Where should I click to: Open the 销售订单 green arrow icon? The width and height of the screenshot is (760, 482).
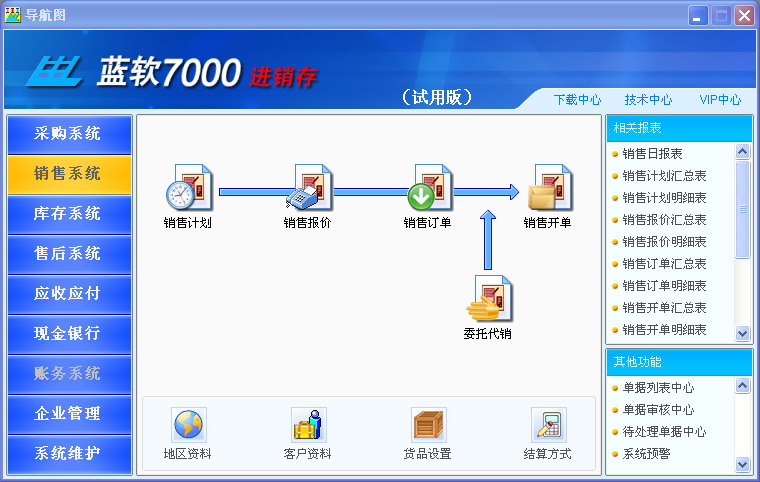coord(428,187)
